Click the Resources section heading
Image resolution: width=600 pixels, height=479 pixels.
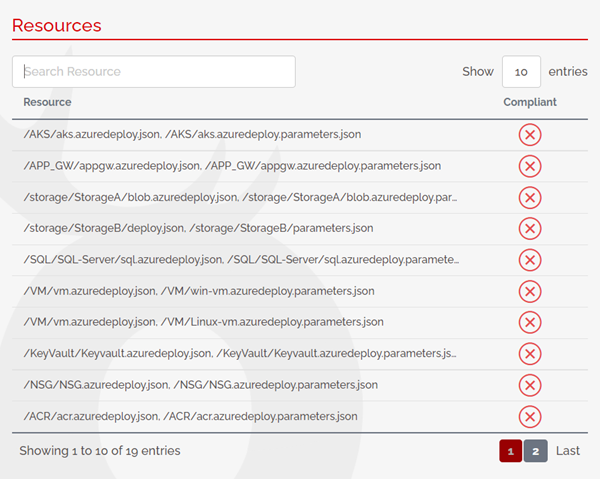pos(57,26)
